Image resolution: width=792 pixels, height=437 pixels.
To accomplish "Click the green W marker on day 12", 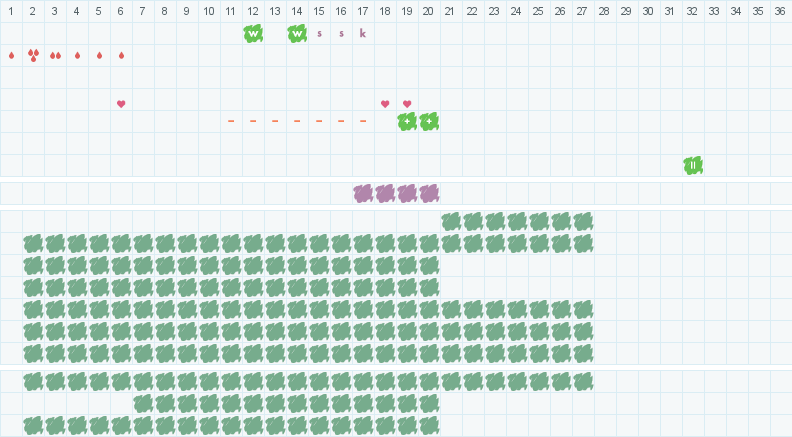I will click(253, 33).
